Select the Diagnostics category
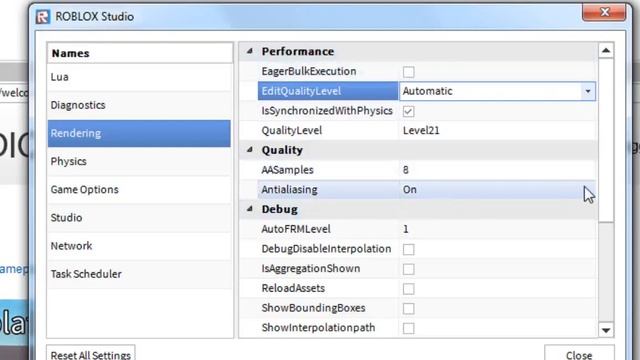Image resolution: width=640 pixels, height=360 pixels. (139, 105)
